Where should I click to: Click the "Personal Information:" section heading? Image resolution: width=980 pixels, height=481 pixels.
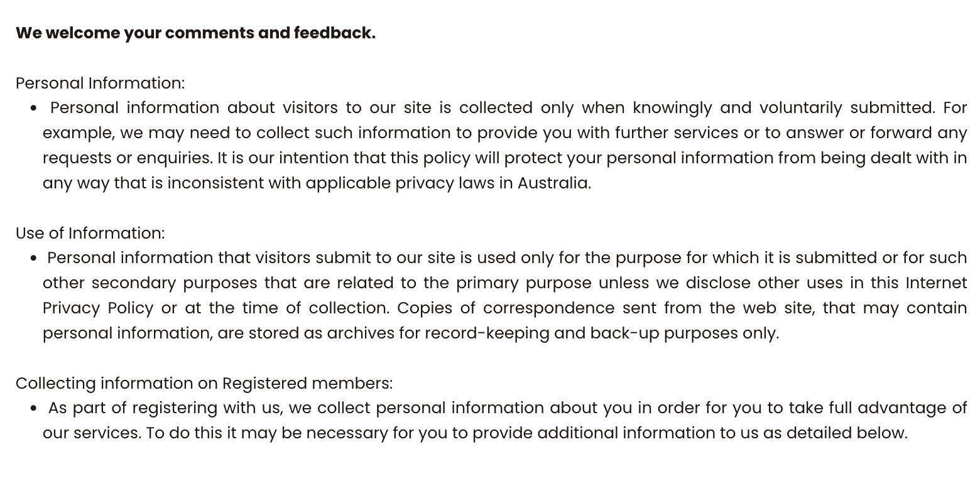[100, 83]
